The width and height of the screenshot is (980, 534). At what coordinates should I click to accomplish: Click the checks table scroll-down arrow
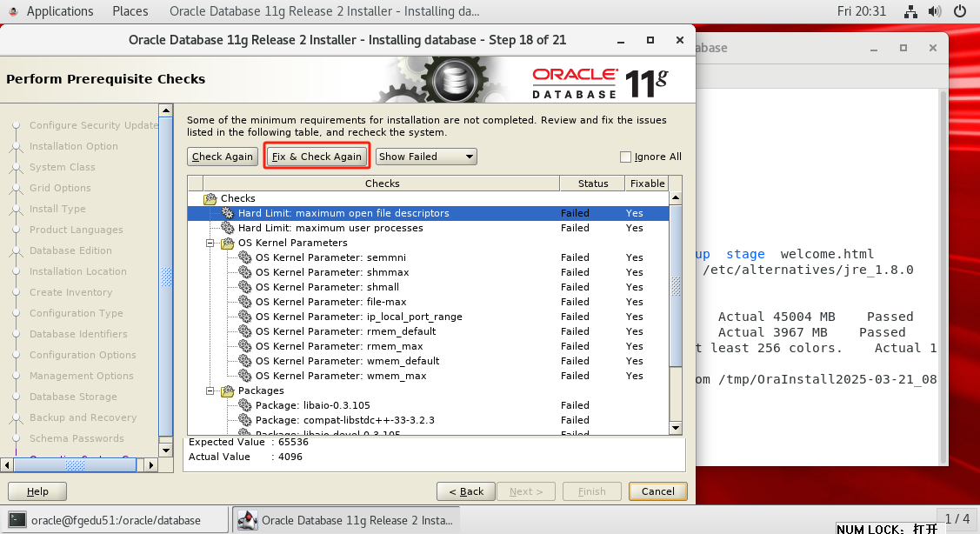point(676,428)
